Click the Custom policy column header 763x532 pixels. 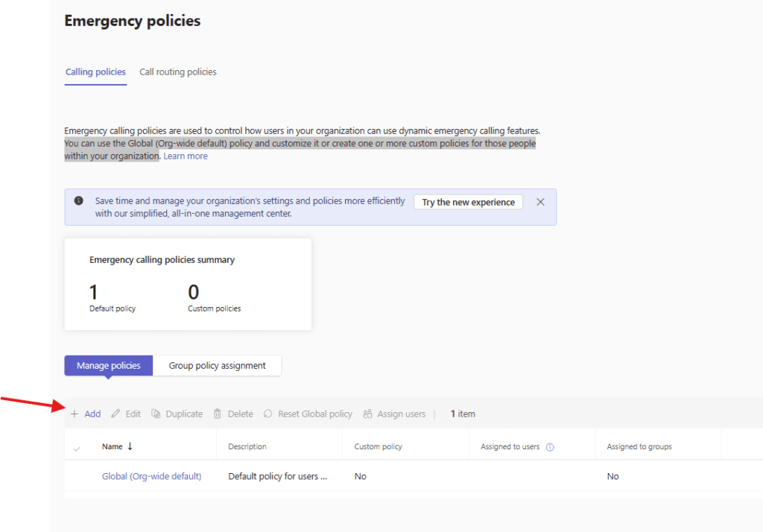click(x=378, y=447)
